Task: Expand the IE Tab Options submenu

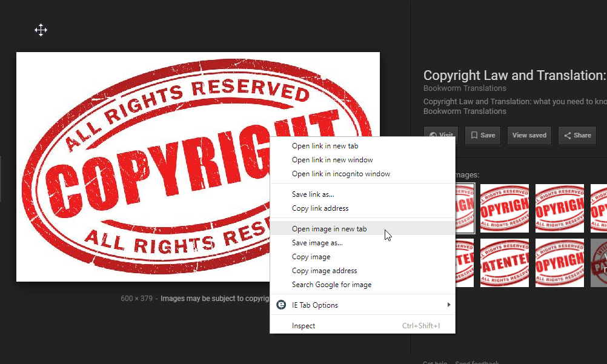Action: coord(362,305)
